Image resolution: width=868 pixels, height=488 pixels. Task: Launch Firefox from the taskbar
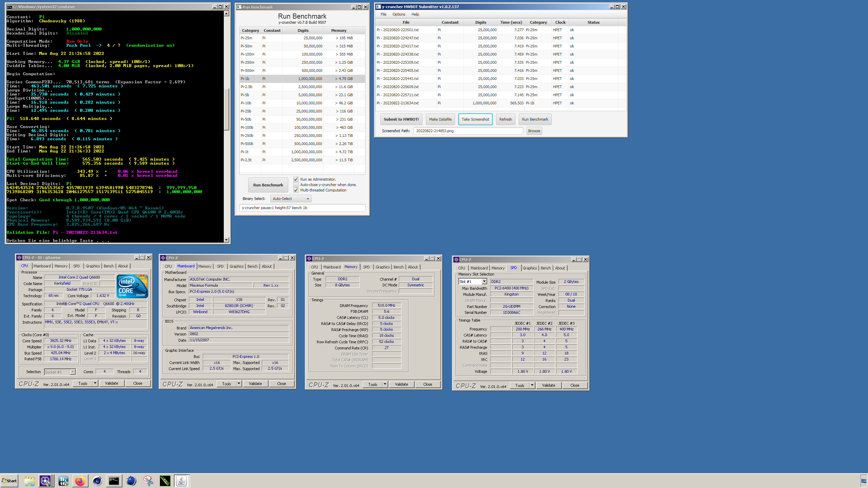coord(80,481)
